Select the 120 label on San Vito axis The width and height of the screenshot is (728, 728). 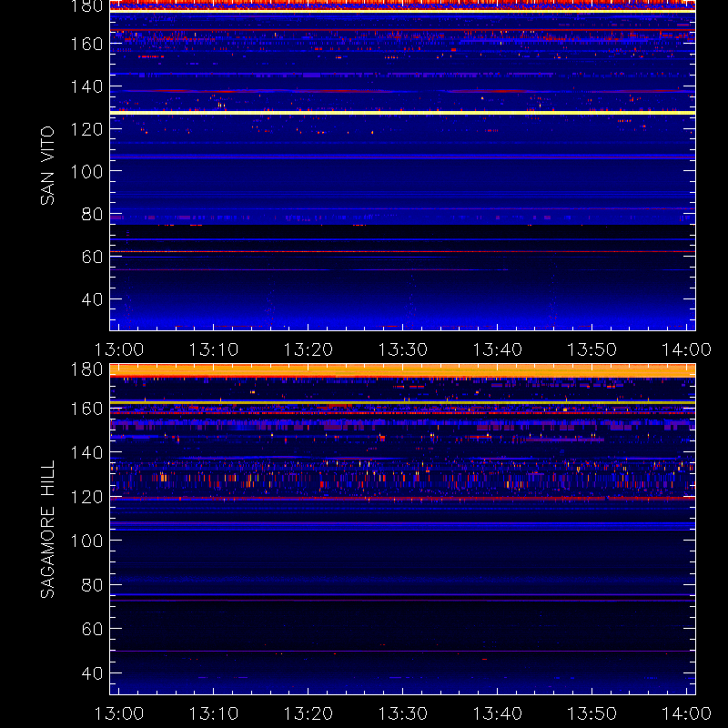point(86,129)
